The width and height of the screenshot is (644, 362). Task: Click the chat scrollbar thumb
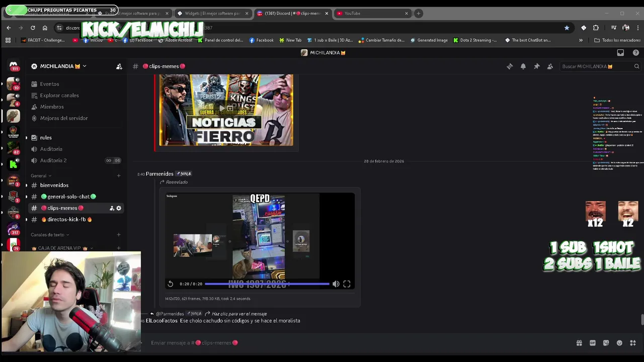click(x=641, y=320)
